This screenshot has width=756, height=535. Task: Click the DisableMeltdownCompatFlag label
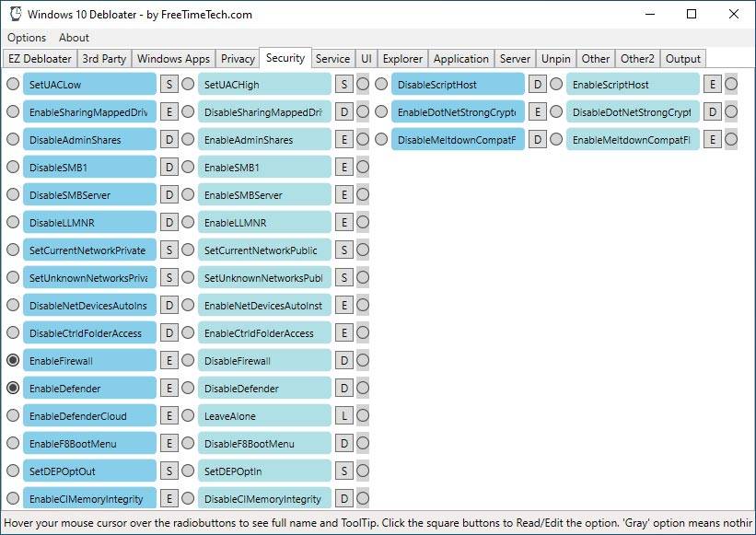458,140
